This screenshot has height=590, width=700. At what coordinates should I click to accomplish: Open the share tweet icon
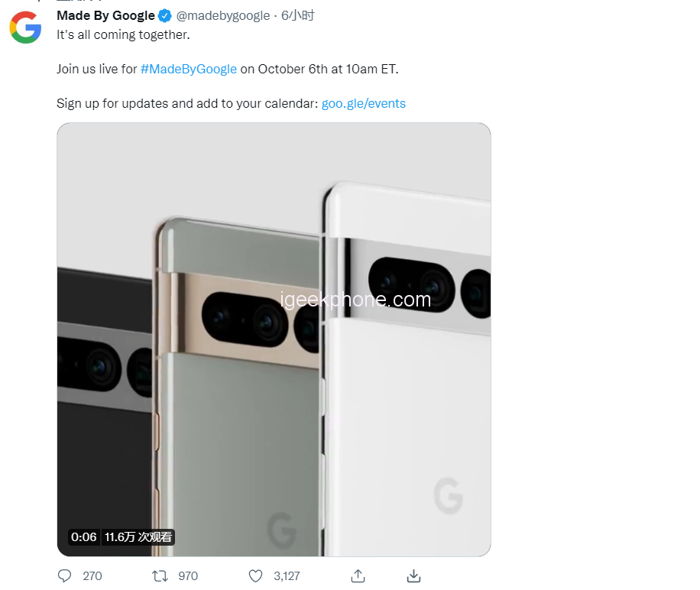(358, 575)
